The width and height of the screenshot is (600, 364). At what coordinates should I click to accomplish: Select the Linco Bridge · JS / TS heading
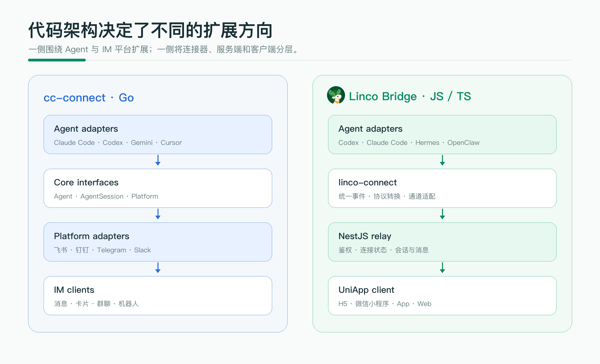click(410, 96)
